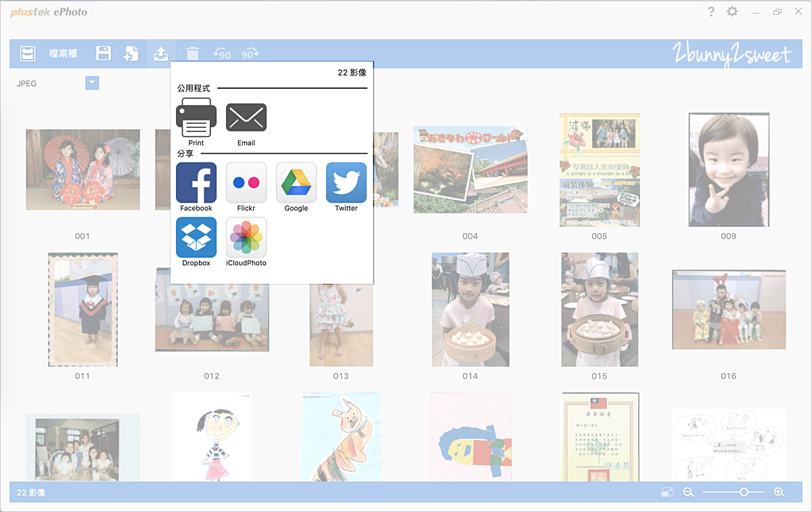
Task: Select thumbnail 005 flyer image
Action: (x=600, y=170)
